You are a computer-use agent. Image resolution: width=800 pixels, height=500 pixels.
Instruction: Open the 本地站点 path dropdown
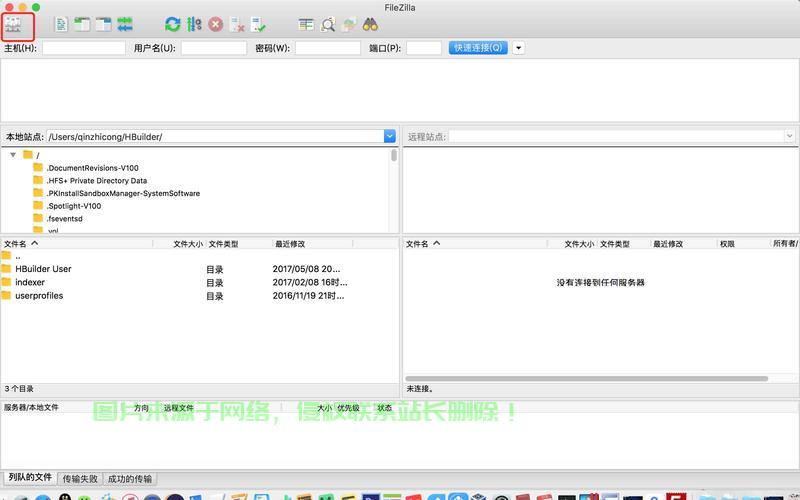390,136
